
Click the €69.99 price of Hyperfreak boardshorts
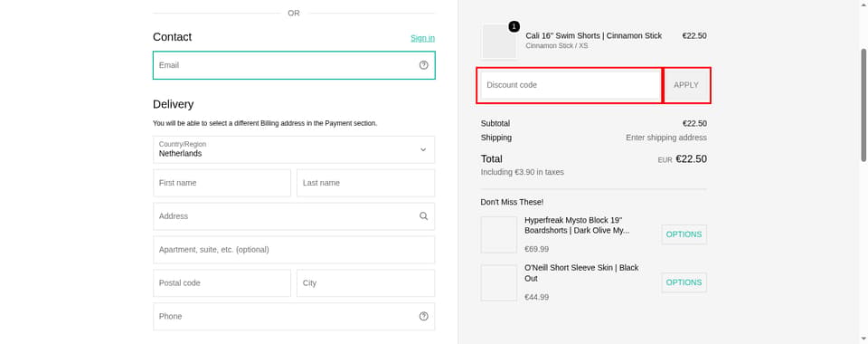(x=536, y=249)
